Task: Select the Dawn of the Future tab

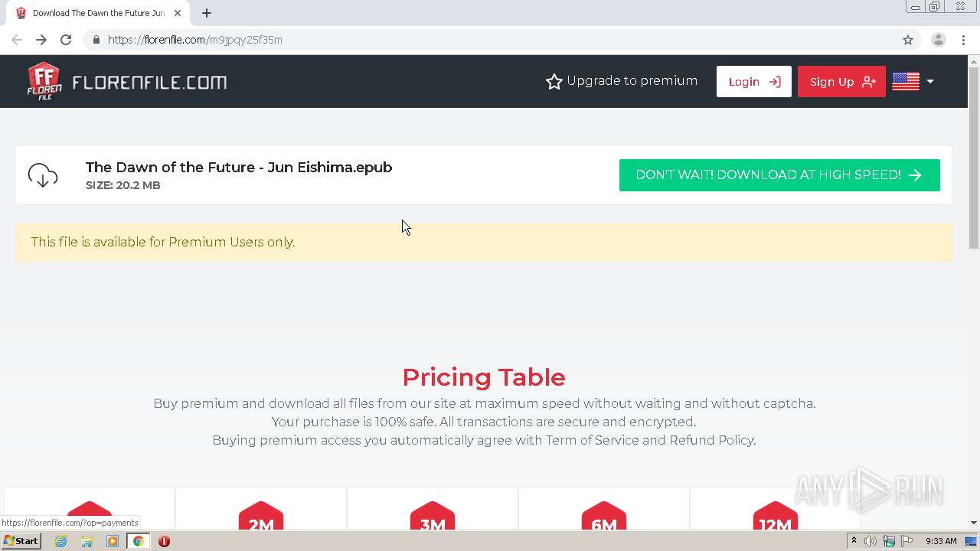Action: [96, 13]
